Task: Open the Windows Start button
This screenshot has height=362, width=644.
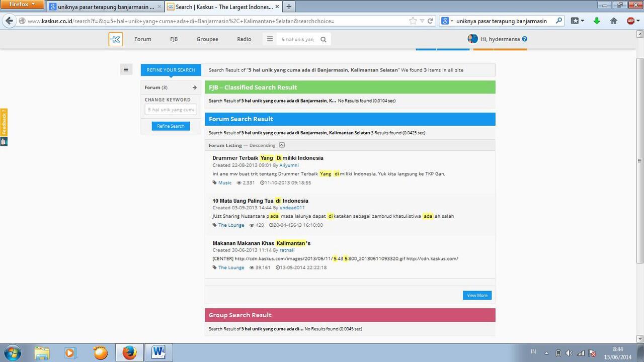Action: click(12, 352)
